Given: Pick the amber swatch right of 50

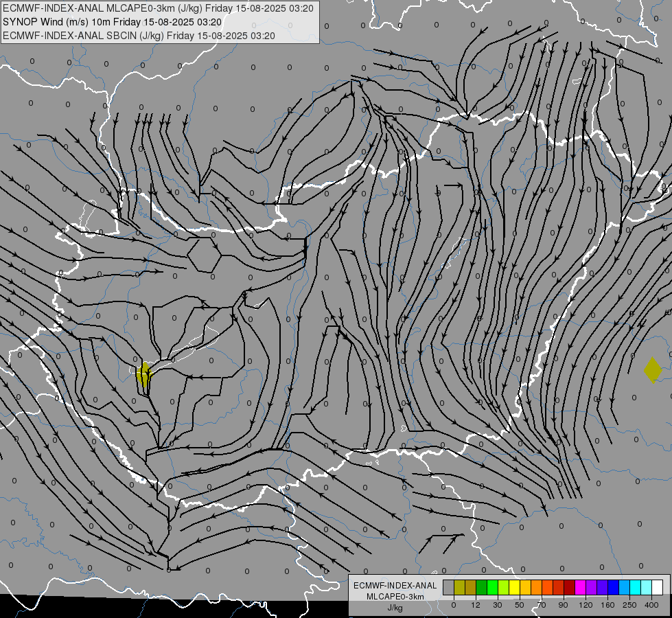Looking at the screenshot, I should pyautogui.click(x=525, y=587).
